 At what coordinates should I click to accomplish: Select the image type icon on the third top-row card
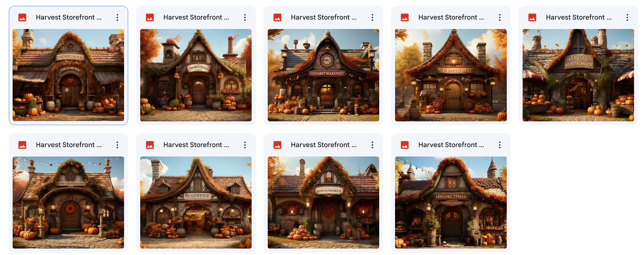click(x=278, y=17)
